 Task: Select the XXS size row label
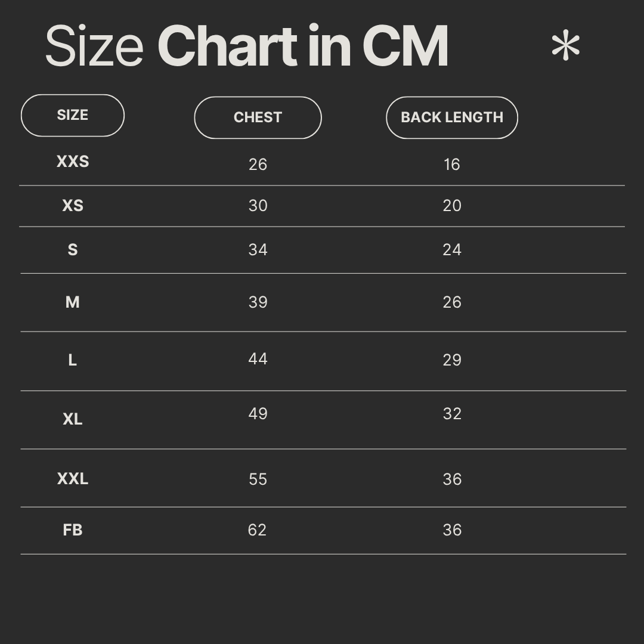click(x=73, y=162)
